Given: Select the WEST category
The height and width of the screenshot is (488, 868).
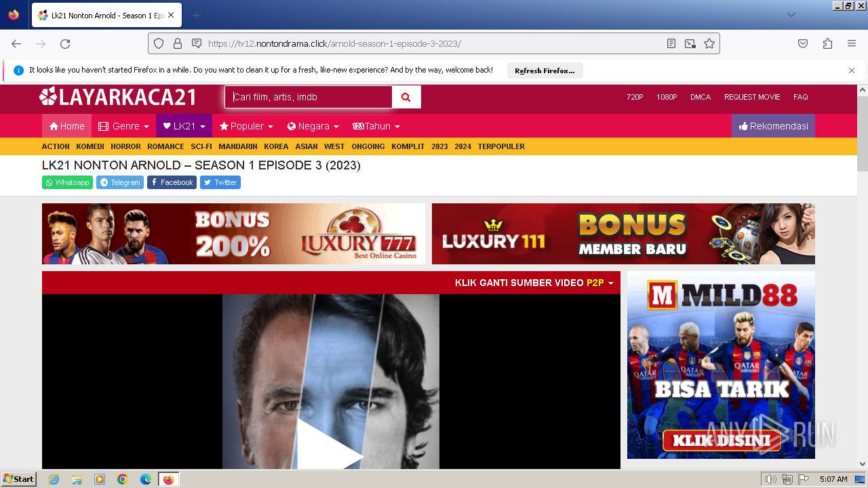Looking at the screenshot, I should pyautogui.click(x=334, y=146).
